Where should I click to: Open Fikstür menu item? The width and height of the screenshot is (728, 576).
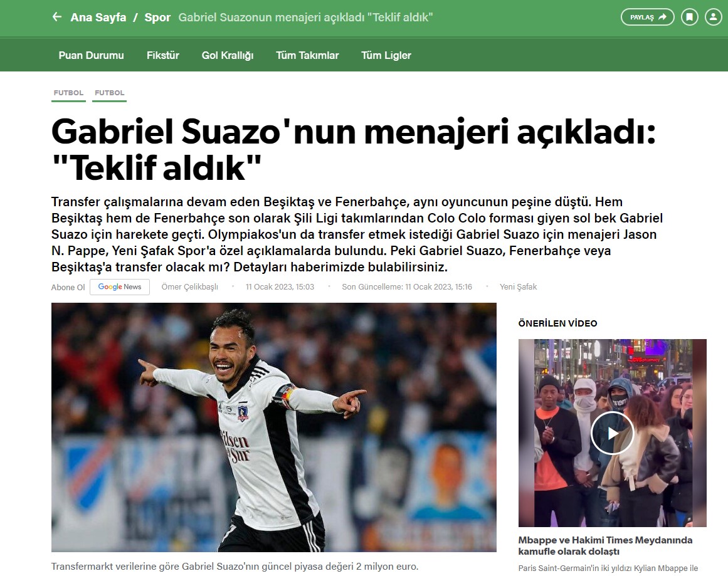coord(163,55)
